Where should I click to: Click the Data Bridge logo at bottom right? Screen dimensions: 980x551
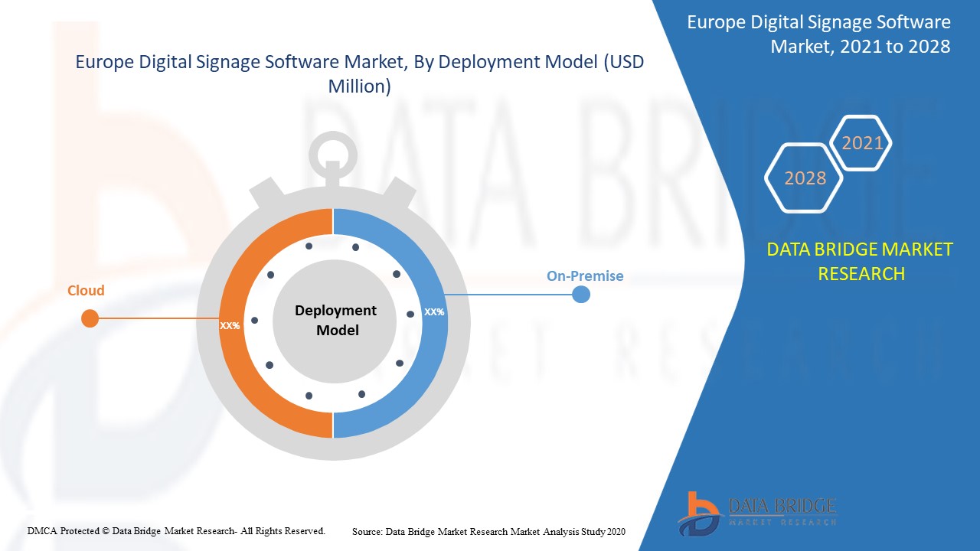(x=758, y=509)
